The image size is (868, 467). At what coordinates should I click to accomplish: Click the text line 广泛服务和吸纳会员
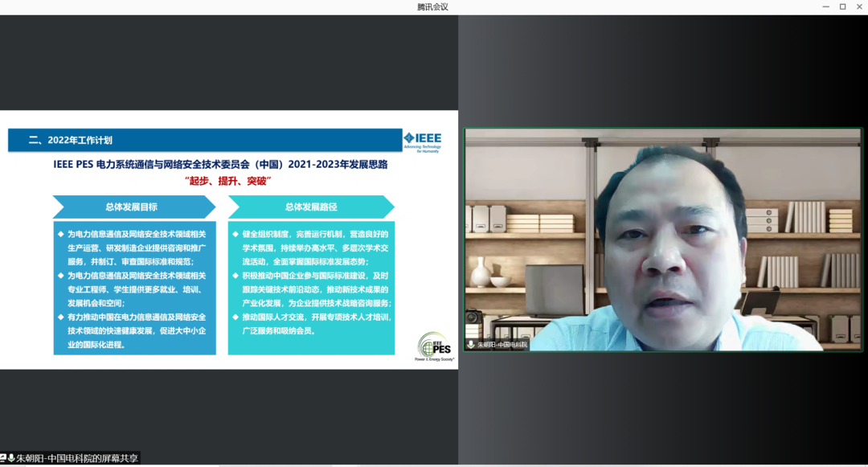coord(278,331)
